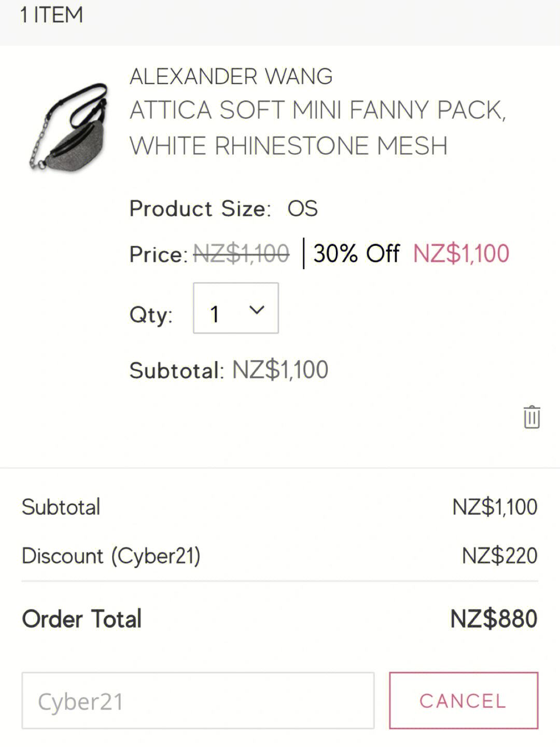The image size is (560, 747).
Task: Open the Alexander Wang brand link
Action: point(231,77)
